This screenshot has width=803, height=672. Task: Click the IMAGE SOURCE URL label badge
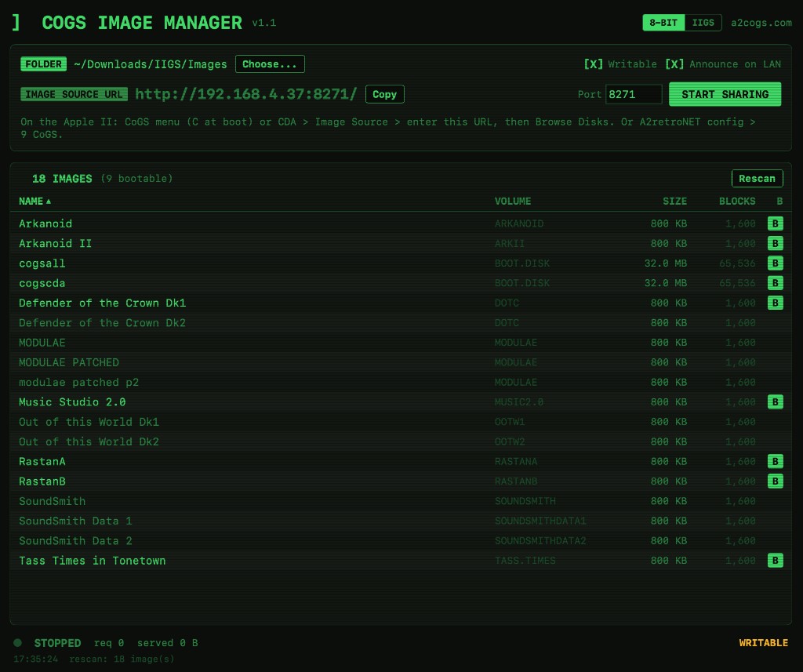tap(74, 94)
